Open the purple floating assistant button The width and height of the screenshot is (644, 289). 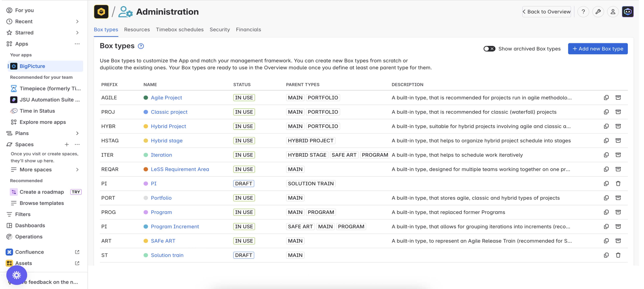tap(17, 275)
